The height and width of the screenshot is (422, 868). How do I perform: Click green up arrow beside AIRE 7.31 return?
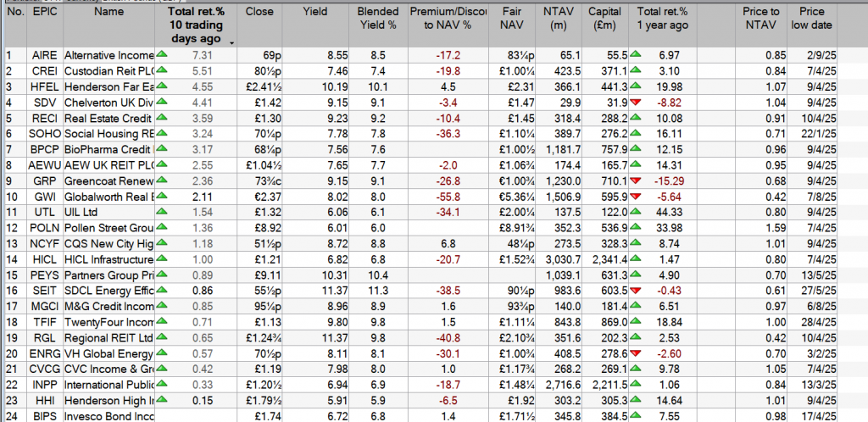click(x=162, y=54)
